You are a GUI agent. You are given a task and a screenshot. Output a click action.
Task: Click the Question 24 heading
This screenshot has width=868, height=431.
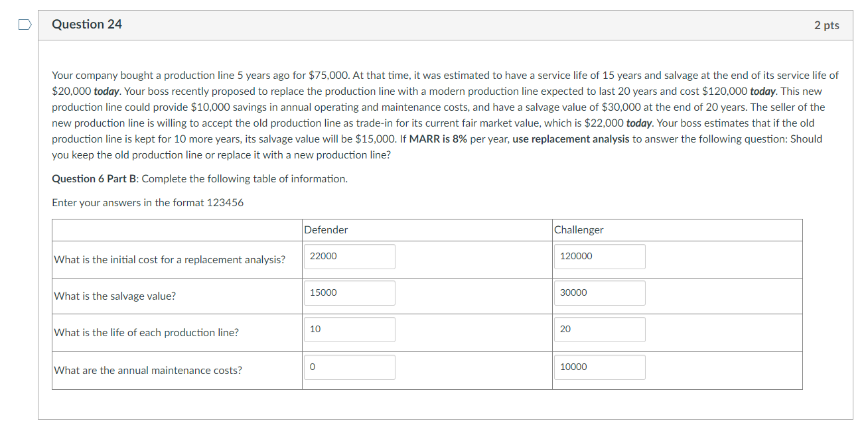pos(87,25)
